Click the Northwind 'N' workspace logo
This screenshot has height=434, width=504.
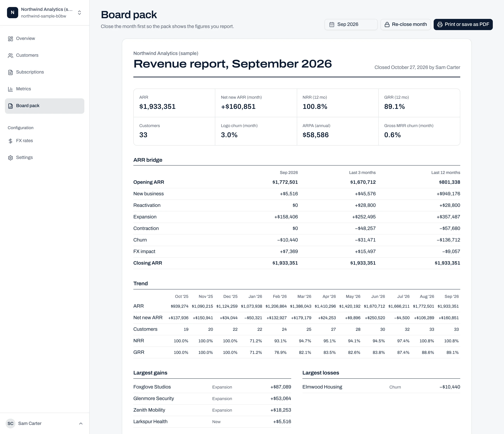click(x=13, y=13)
